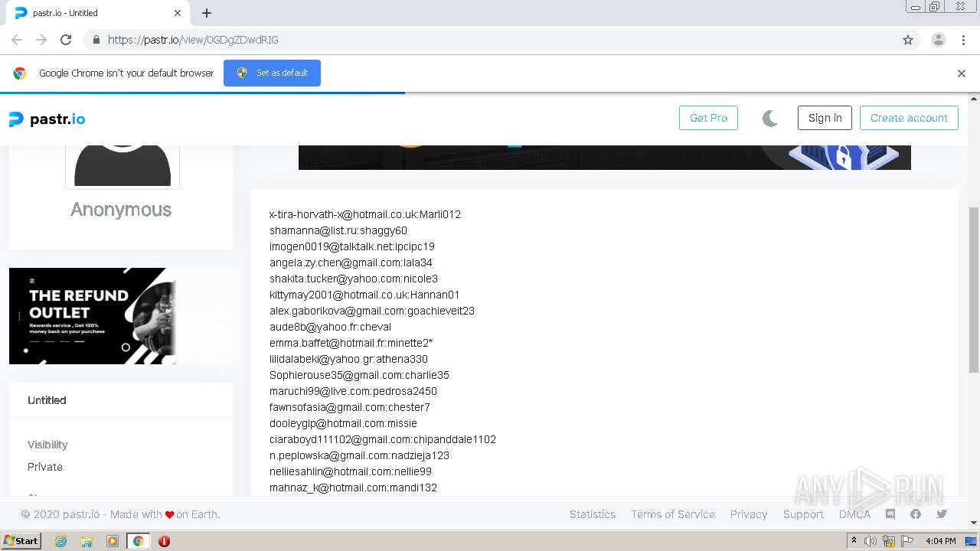Click the Discord chat footer icon
The image size is (980, 551).
click(890, 514)
